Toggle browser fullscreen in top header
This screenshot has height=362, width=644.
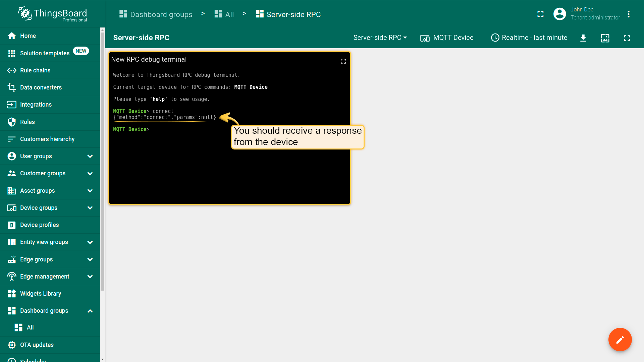[x=540, y=14]
